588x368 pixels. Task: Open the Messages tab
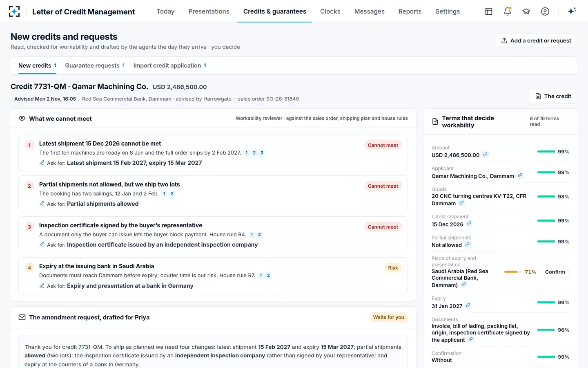tap(370, 11)
